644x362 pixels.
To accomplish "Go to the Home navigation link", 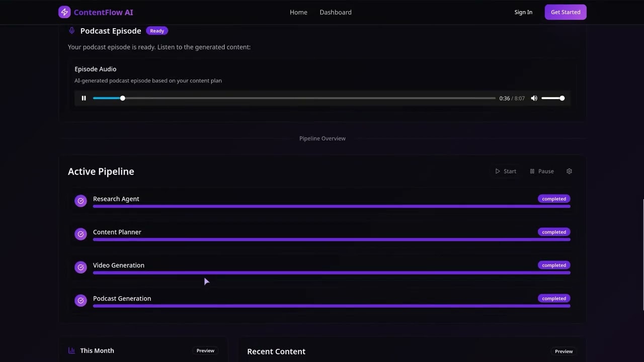I will pyautogui.click(x=298, y=12).
